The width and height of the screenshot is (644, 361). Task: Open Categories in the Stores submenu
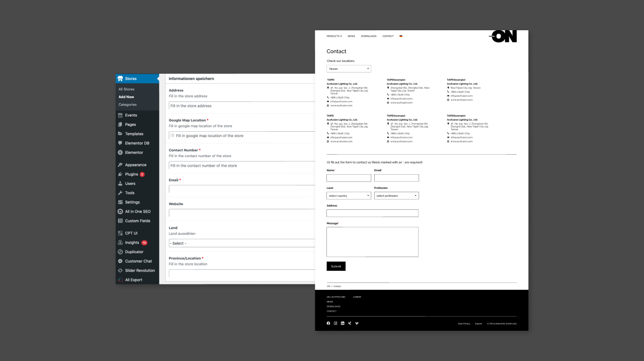[x=127, y=104]
